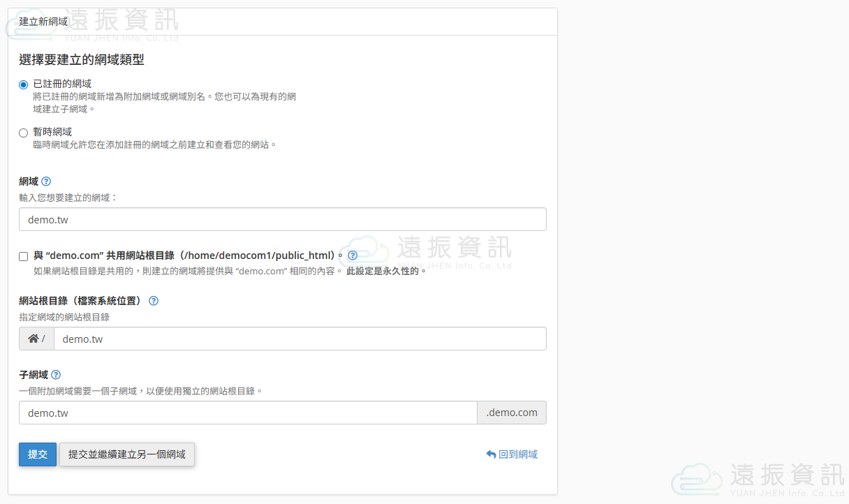Choose the 暫時網域 radio option

24,133
